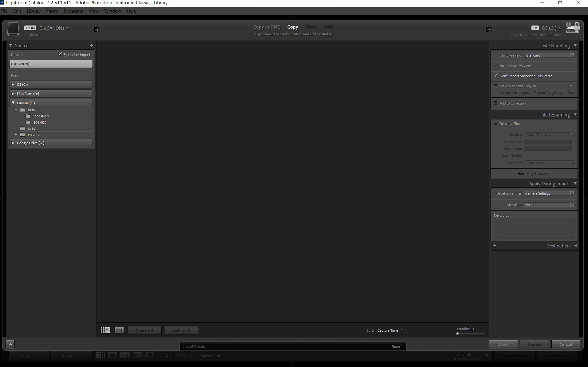This screenshot has height=367, width=588.
Task: Collapse the Source panel
Action: (x=10, y=45)
